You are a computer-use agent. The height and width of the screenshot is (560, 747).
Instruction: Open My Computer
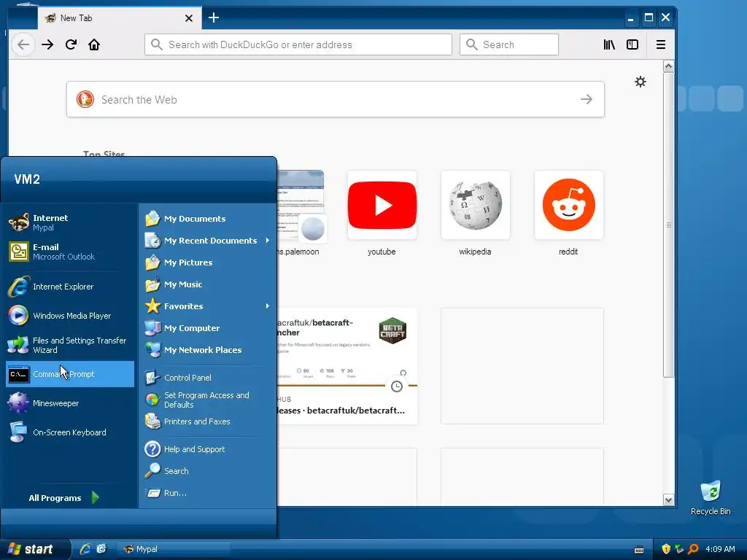tap(207, 328)
